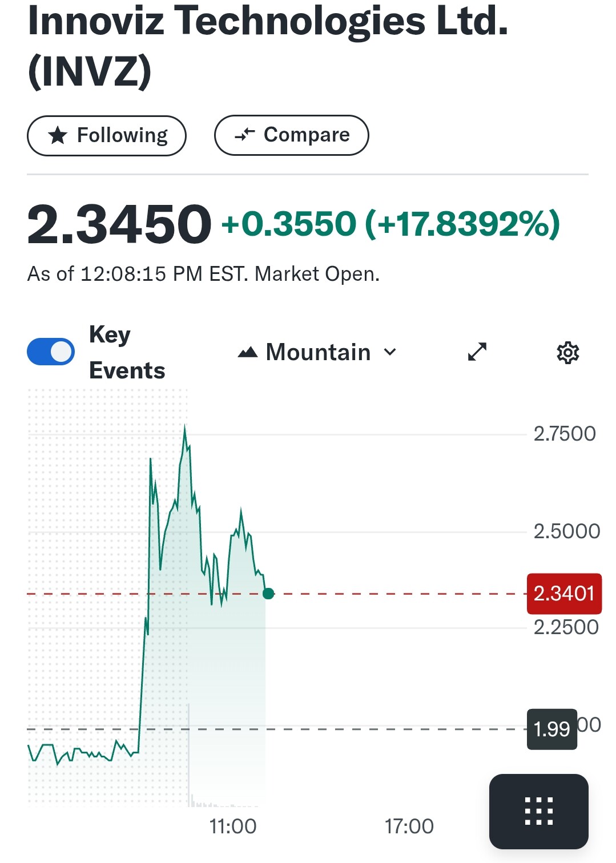
Task: Open the Mountain chart type dropdown
Action: tap(317, 353)
